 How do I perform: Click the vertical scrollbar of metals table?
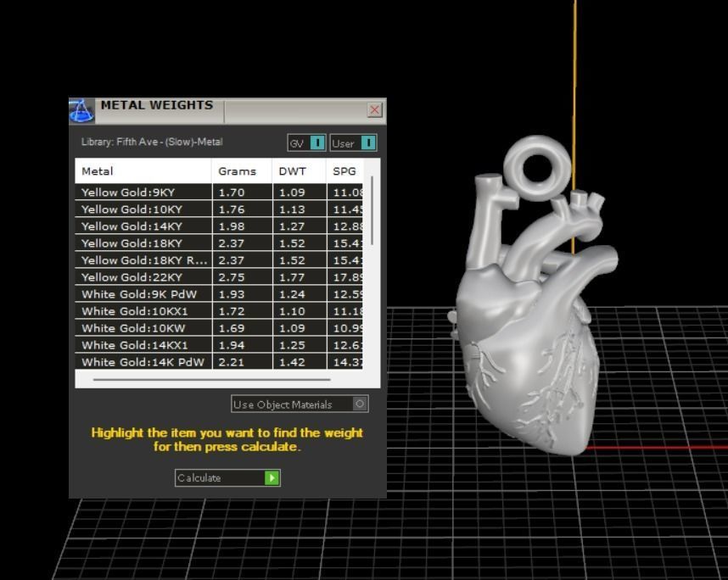(372, 210)
